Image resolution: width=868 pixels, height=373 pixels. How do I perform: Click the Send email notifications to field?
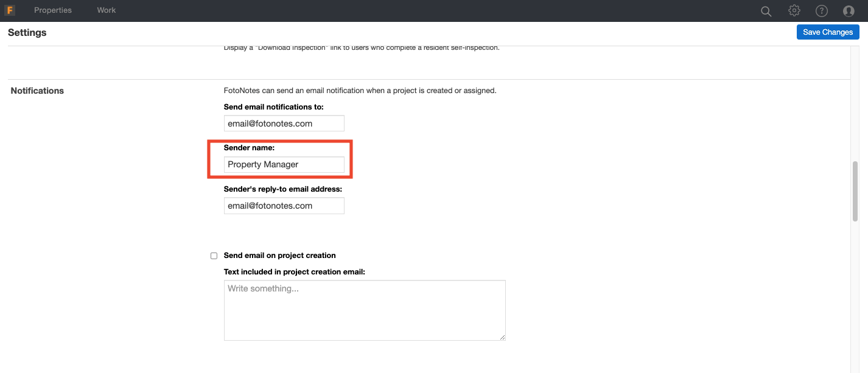[284, 123]
